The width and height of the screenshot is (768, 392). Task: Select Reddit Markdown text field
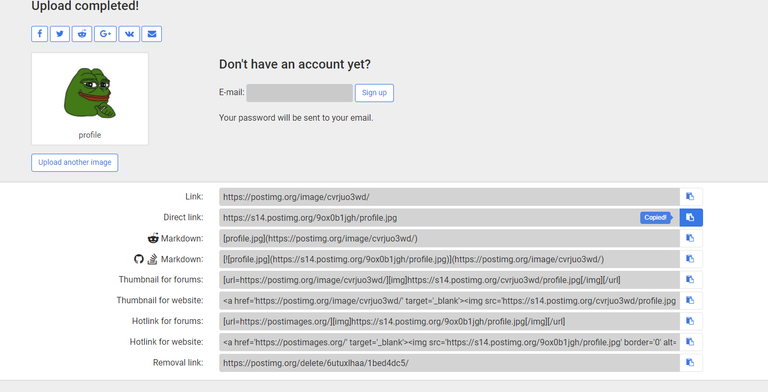[449, 238]
